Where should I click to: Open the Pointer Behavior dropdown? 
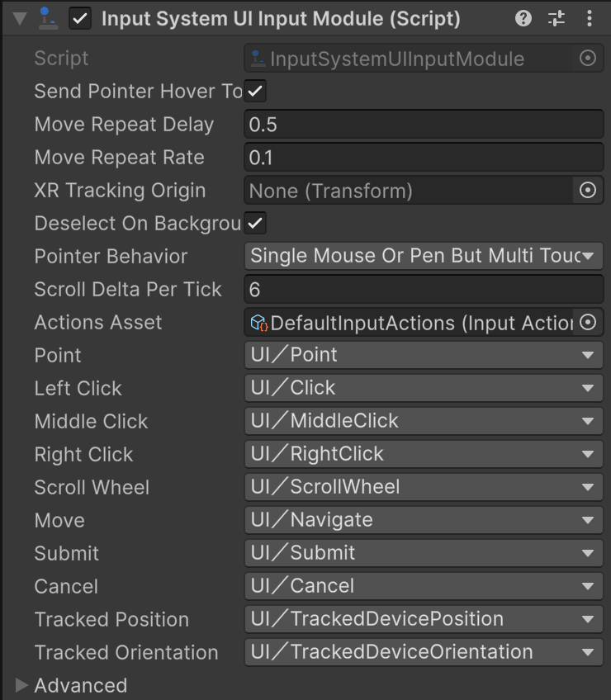coord(424,257)
